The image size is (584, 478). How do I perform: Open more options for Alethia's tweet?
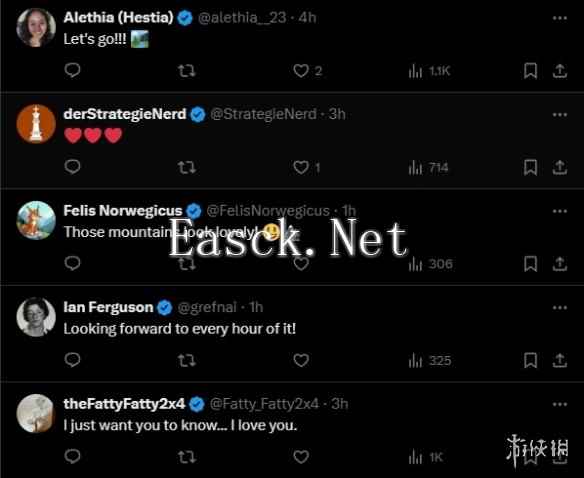[560, 18]
